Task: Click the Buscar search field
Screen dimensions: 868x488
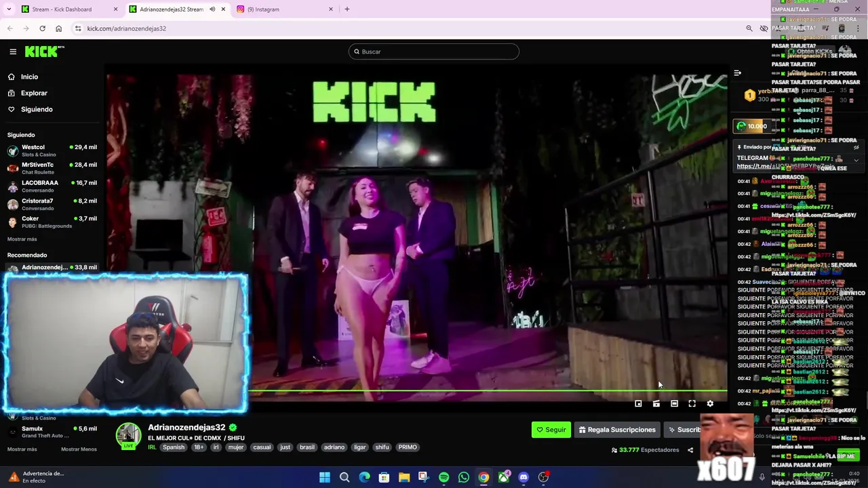Action: click(434, 52)
